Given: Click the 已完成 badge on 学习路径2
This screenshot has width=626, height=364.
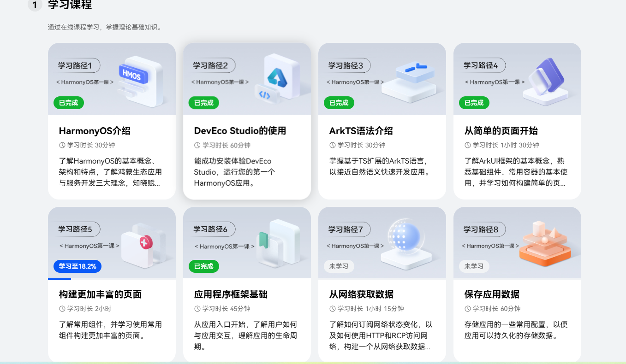Looking at the screenshot, I should [204, 103].
